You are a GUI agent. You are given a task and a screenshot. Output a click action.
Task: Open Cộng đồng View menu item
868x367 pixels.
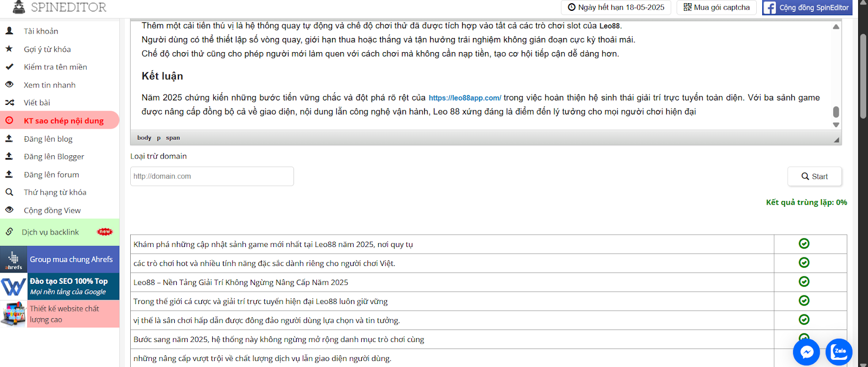pyautogui.click(x=60, y=210)
